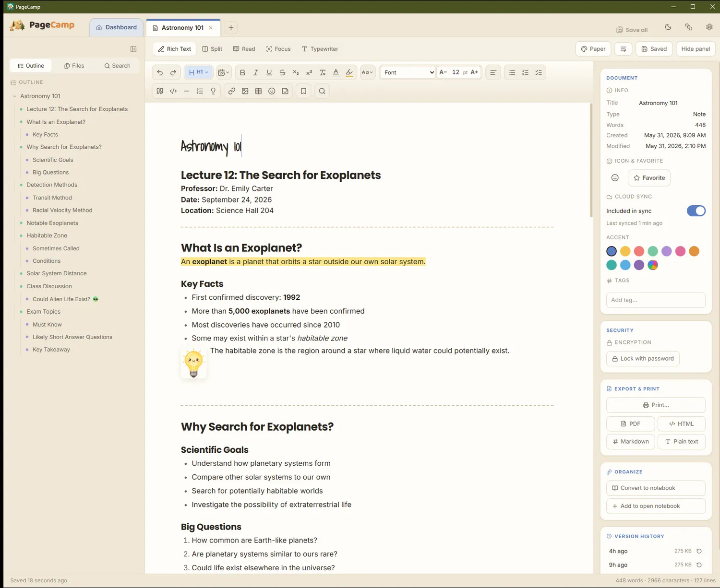Open the Files sidebar tab
The height and width of the screenshot is (588, 720).
click(x=74, y=66)
